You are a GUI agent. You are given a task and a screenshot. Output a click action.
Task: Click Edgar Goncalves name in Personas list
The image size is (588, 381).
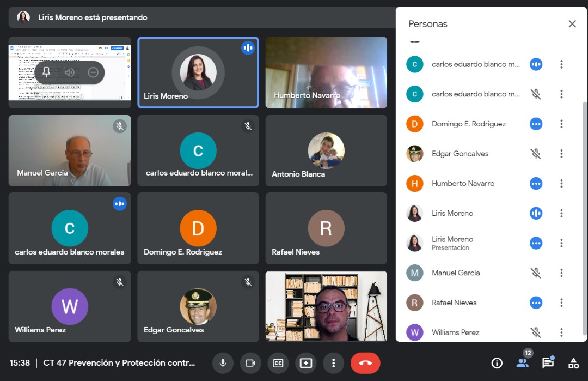(460, 154)
